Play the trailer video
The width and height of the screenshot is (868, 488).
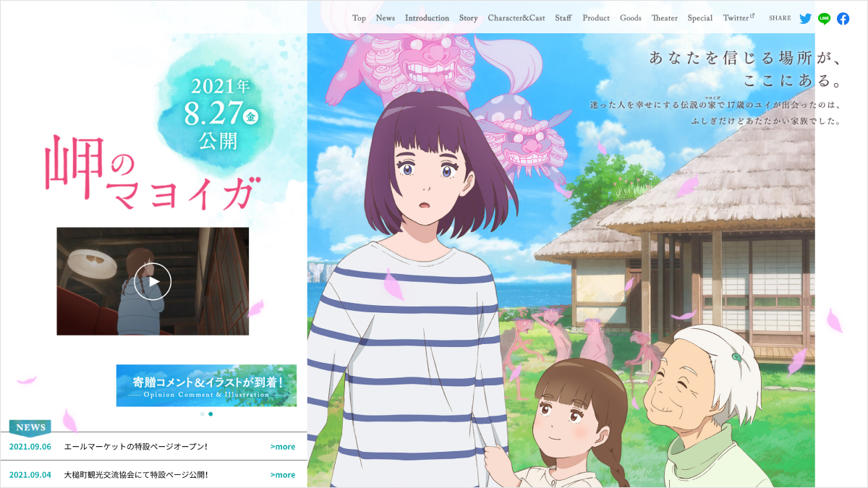pyautogui.click(x=153, y=281)
